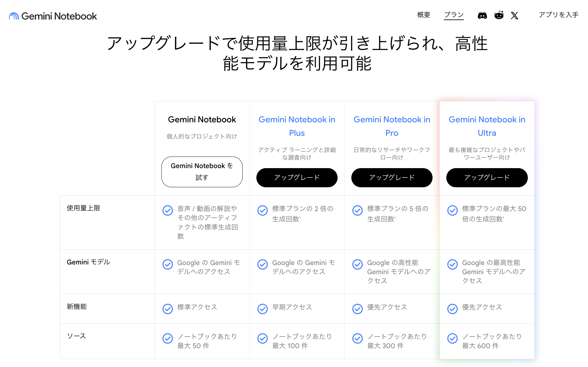Open the Reddit icon link
Image resolution: width=588 pixels, height=367 pixels.
coord(499,15)
